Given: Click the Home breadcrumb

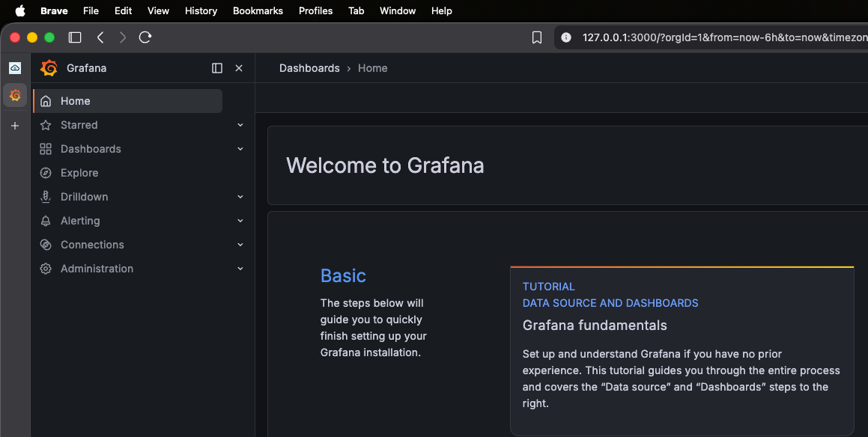Looking at the screenshot, I should pos(372,68).
